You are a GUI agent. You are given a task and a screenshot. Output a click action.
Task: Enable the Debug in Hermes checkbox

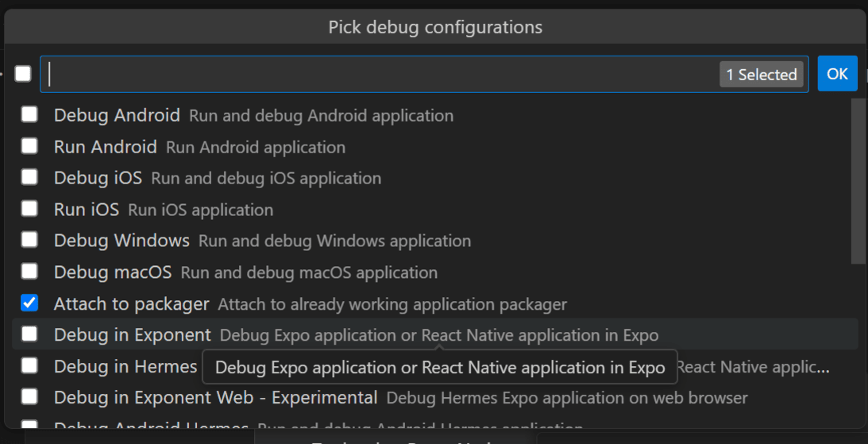click(29, 365)
